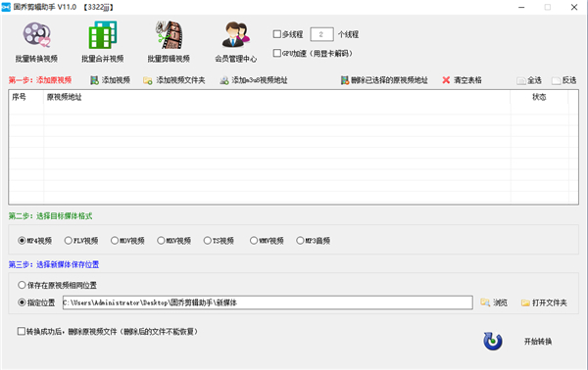Screen dimensions: 588x370
Task: Click 添加视频文件夹 folder icon
Action: 148,80
